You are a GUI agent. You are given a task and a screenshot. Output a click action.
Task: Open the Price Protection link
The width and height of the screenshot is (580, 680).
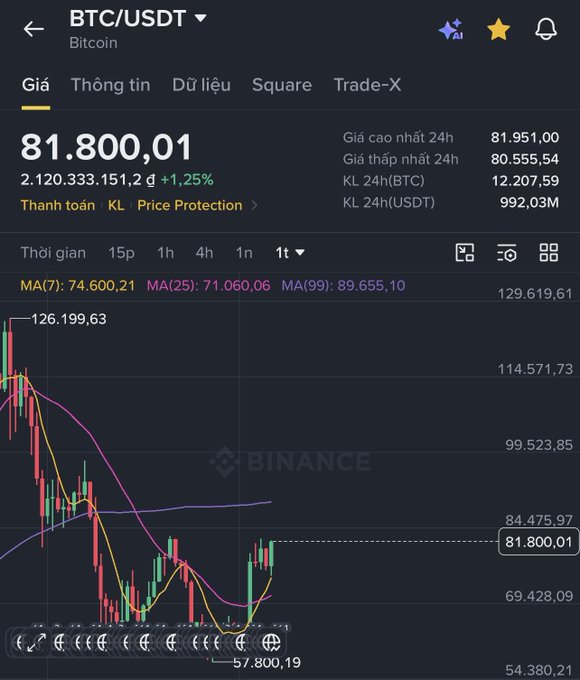[190, 205]
